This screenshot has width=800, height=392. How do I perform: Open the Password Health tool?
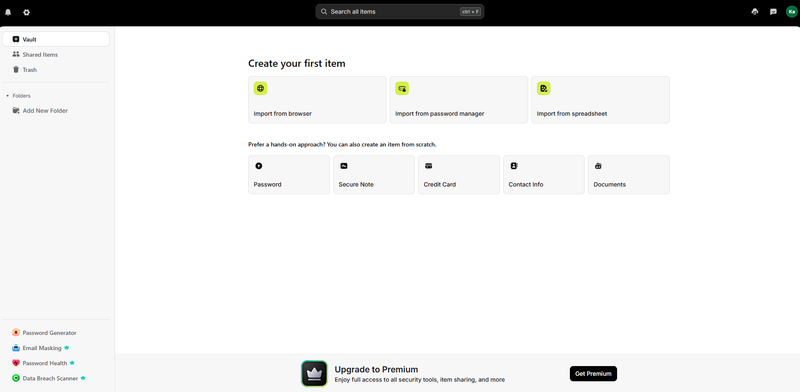(x=56, y=363)
